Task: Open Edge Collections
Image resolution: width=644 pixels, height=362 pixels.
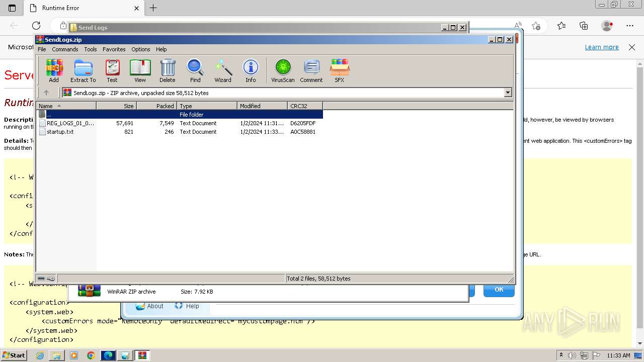Action: [x=584, y=26]
